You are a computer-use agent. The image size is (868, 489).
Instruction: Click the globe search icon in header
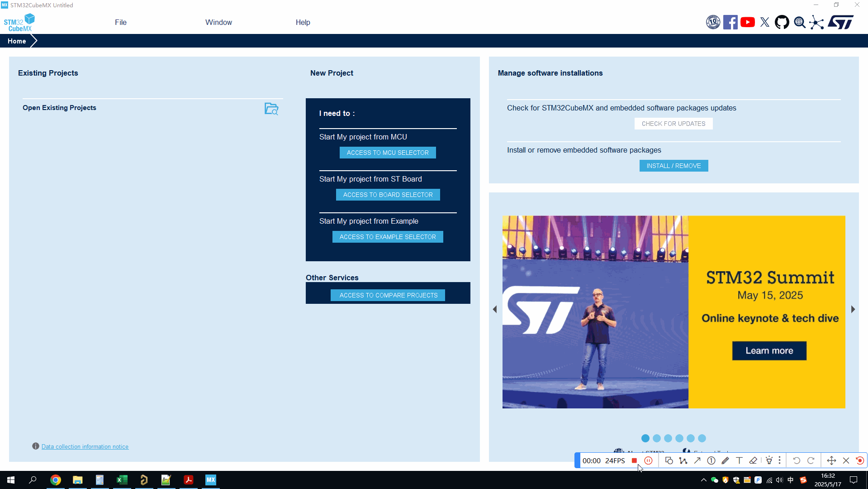[x=800, y=22]
